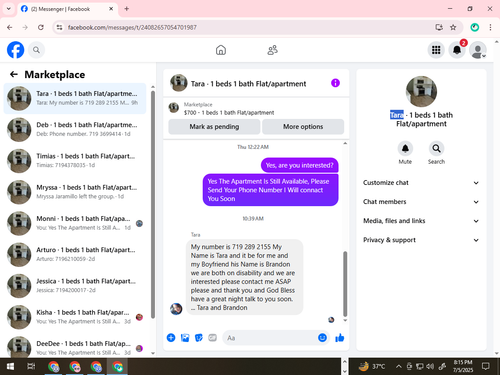Choose a GIF icon in composer

[x=213, y=338]
